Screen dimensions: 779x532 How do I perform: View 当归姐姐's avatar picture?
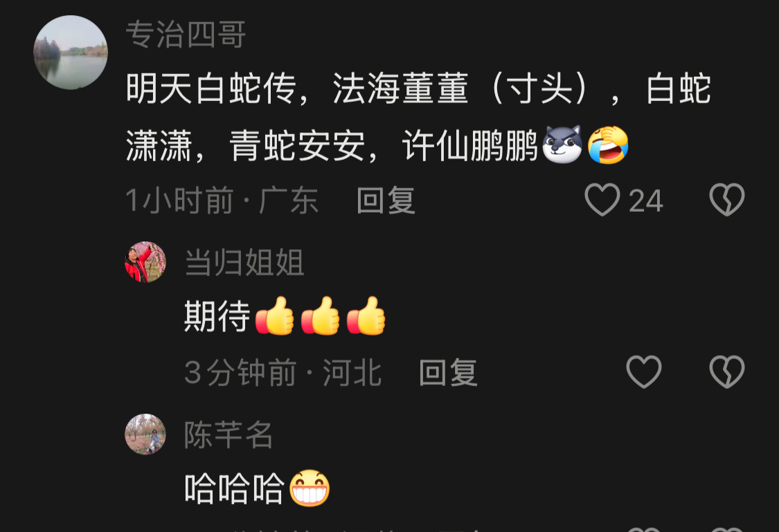coord(145,262)
